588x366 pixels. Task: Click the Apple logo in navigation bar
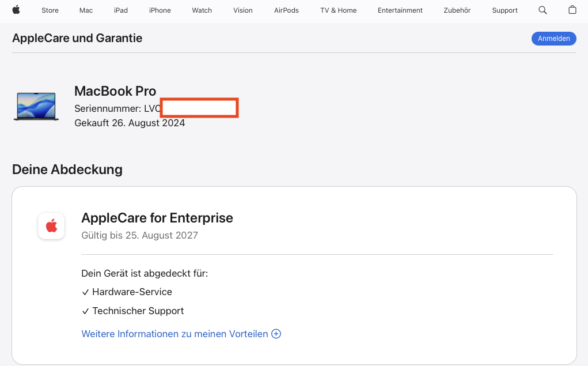click(16, 10)
